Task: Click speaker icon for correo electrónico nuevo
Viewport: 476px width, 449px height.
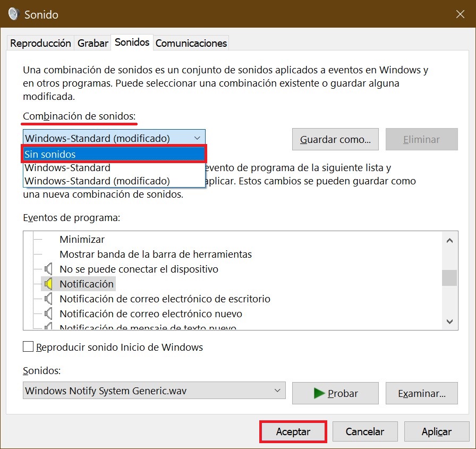Action: tap(49, 314)
